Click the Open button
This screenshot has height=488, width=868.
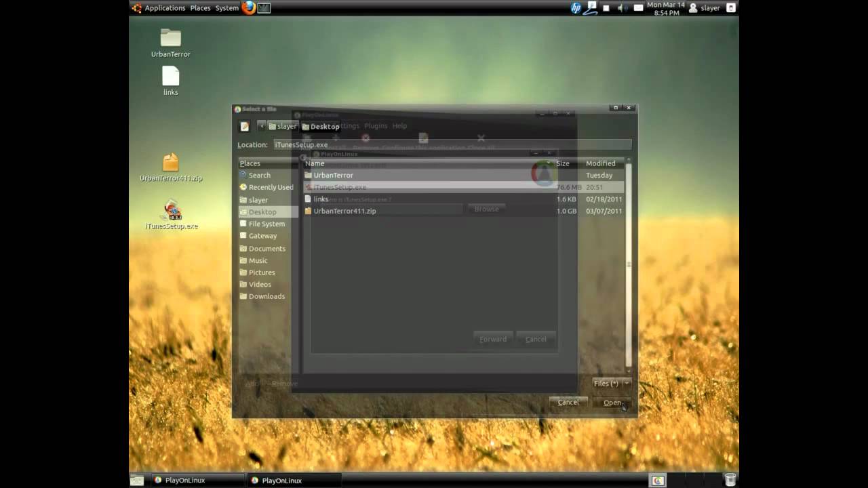tap(611, 403)
